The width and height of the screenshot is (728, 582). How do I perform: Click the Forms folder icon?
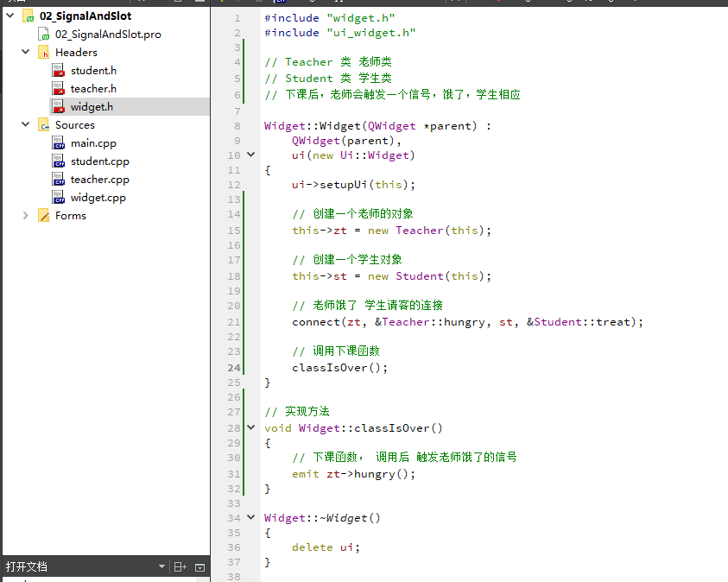click(44, 215)
